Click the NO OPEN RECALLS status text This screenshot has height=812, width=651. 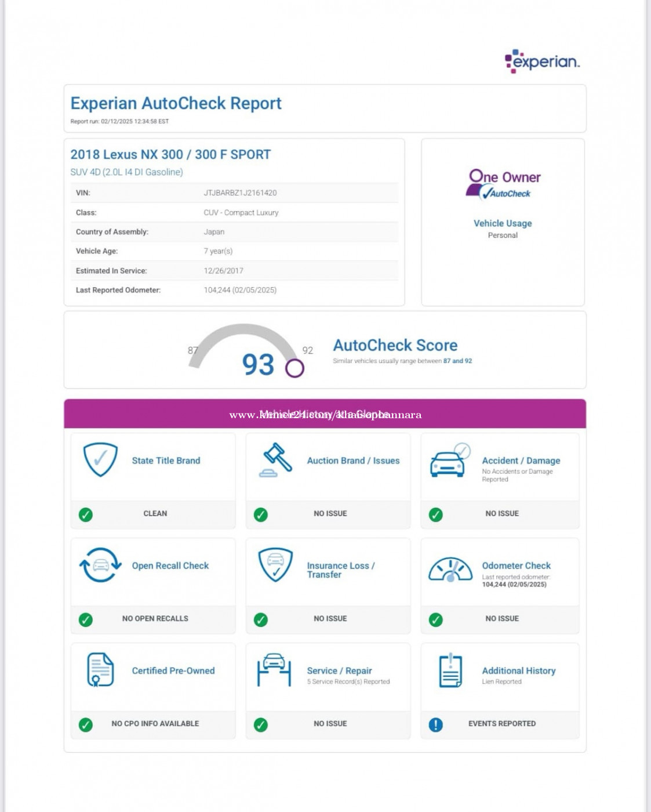pyautogui.click(x=155, y=619)
